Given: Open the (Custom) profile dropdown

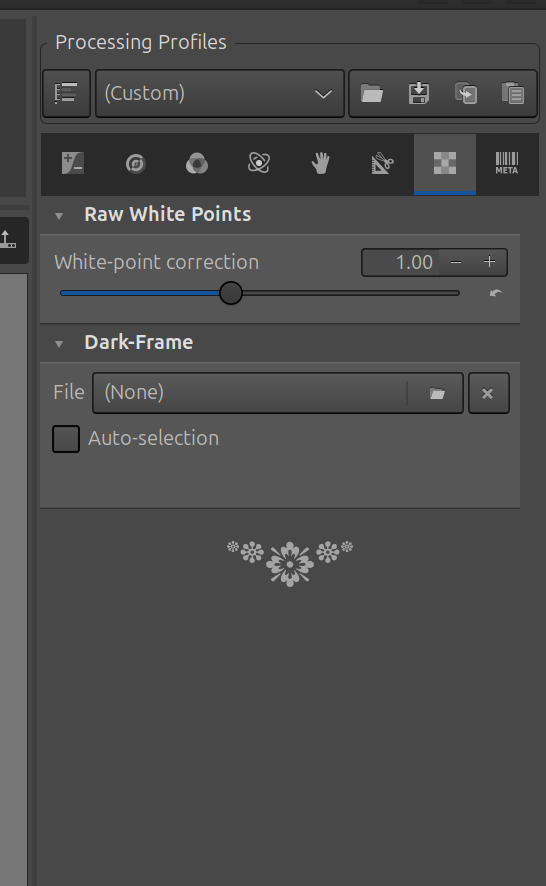Looking at the screenshot, I should point(220,93).
